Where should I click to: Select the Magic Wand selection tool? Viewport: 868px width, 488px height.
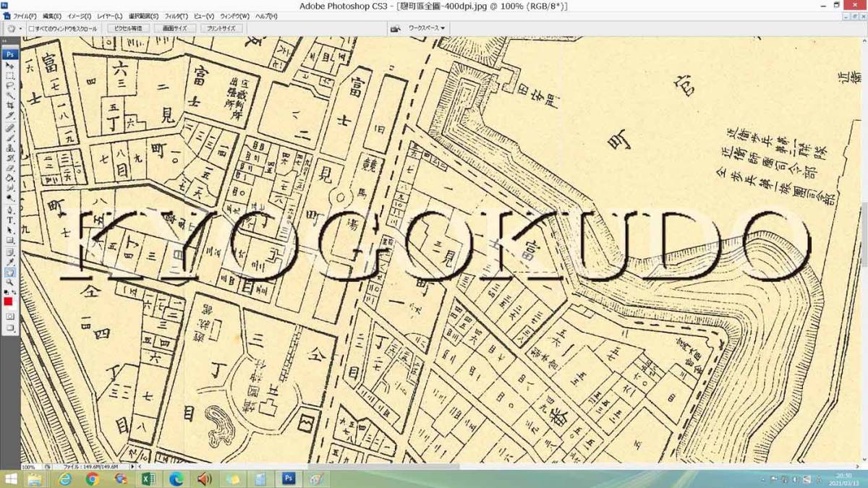coord(10,94)
